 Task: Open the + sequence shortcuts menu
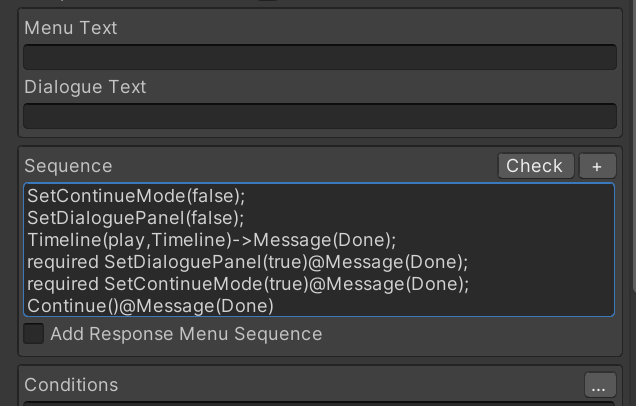597,166
